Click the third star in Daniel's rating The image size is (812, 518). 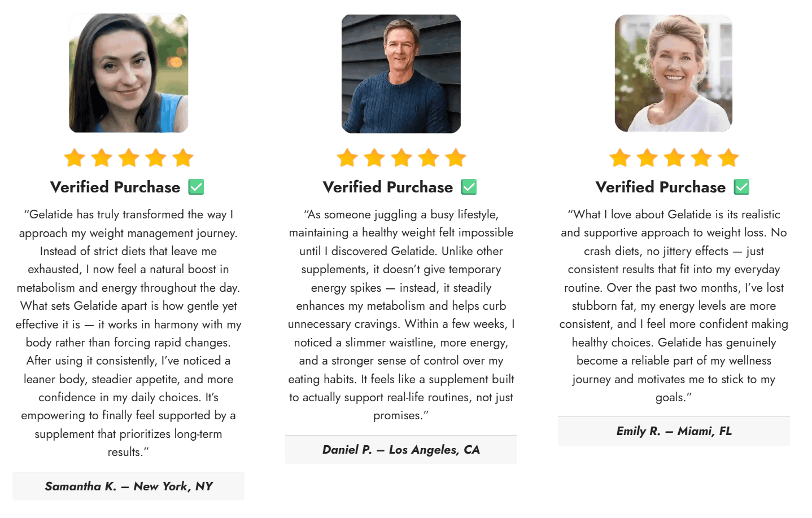coord(401,158)
